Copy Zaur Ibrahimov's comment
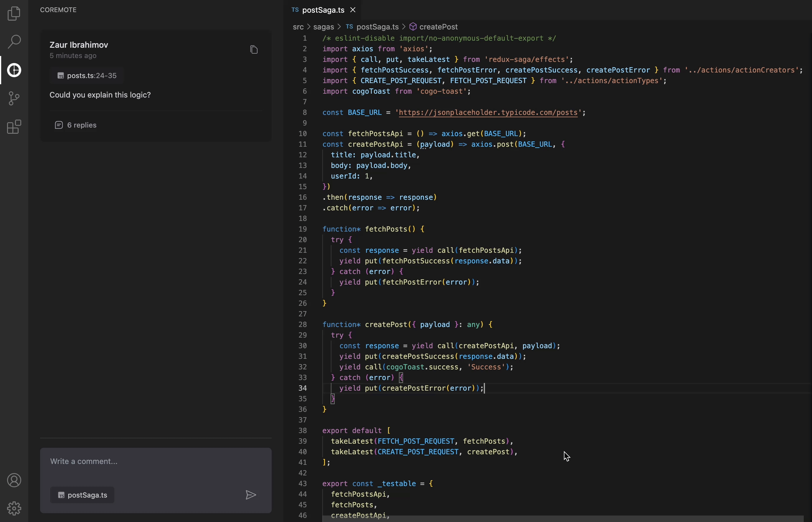812x522 pixels. pos(254,50)
